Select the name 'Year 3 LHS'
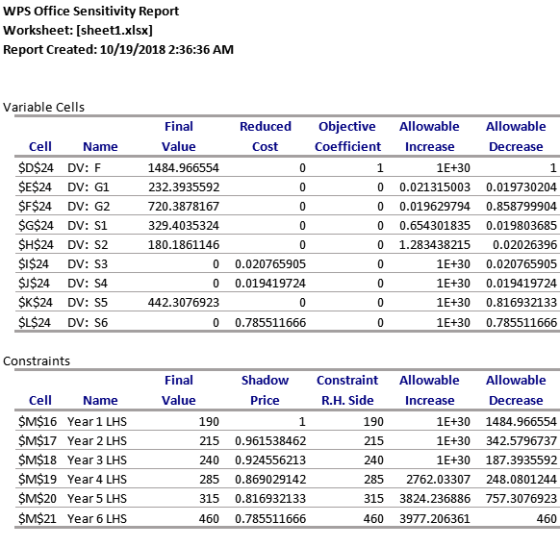560x547 pixels. pos(97,460)
